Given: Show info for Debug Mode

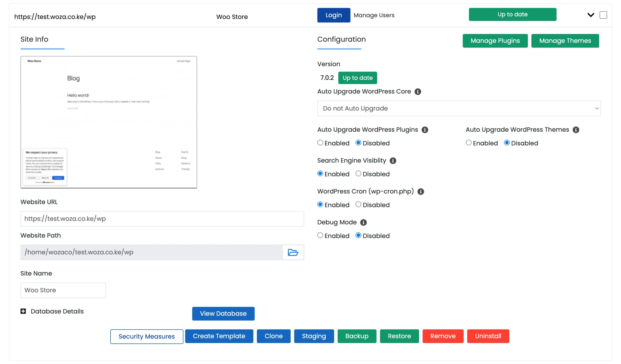Looking at the screenshot, I should [x=363, y=222].
